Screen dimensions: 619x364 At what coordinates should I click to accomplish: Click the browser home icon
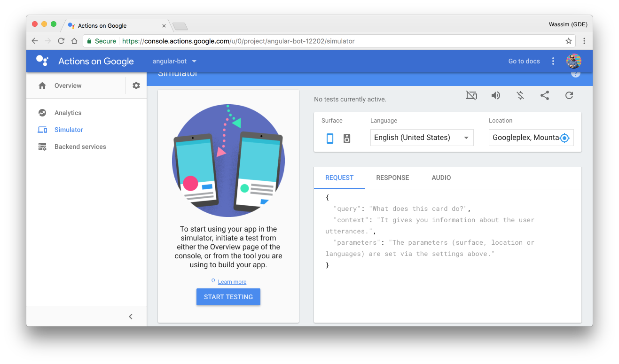click(x=74, y=41)
